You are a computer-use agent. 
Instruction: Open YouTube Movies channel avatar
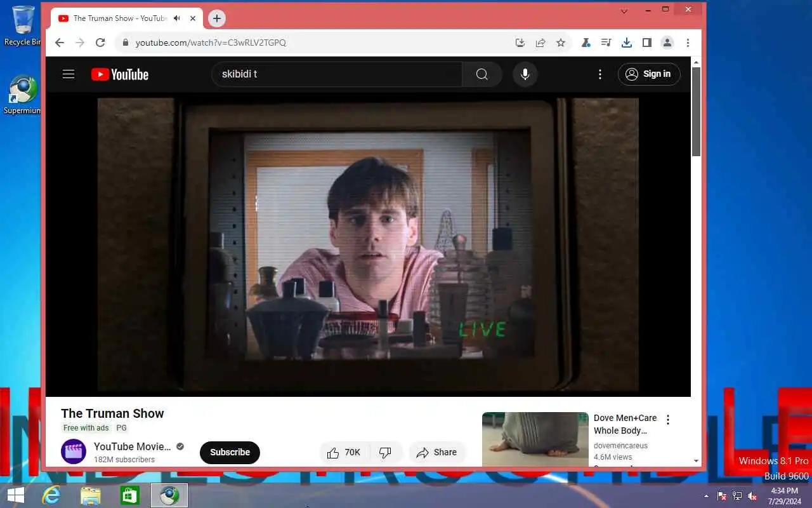pos(74,451)
